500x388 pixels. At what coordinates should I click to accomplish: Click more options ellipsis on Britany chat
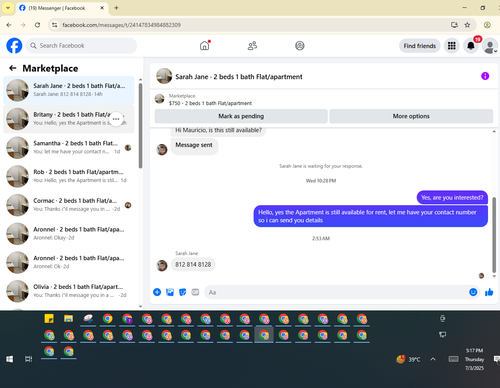click(x=116, y=119)
